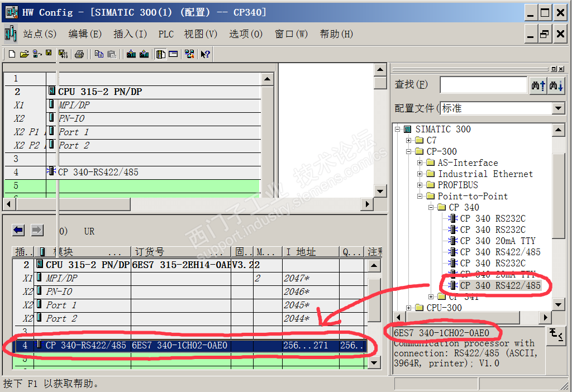
Task: Select the PROFIBUS folder label
Action: coord(457,185)
